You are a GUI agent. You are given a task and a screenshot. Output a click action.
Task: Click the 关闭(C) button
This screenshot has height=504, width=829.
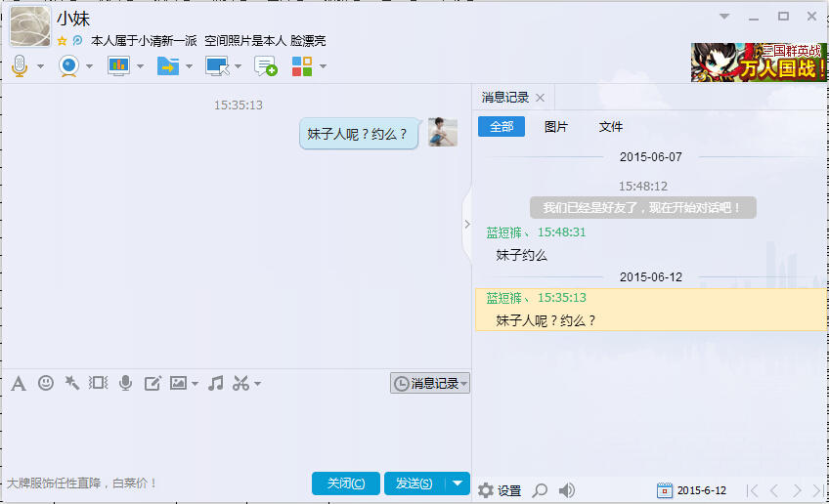[x=346, y=483]
